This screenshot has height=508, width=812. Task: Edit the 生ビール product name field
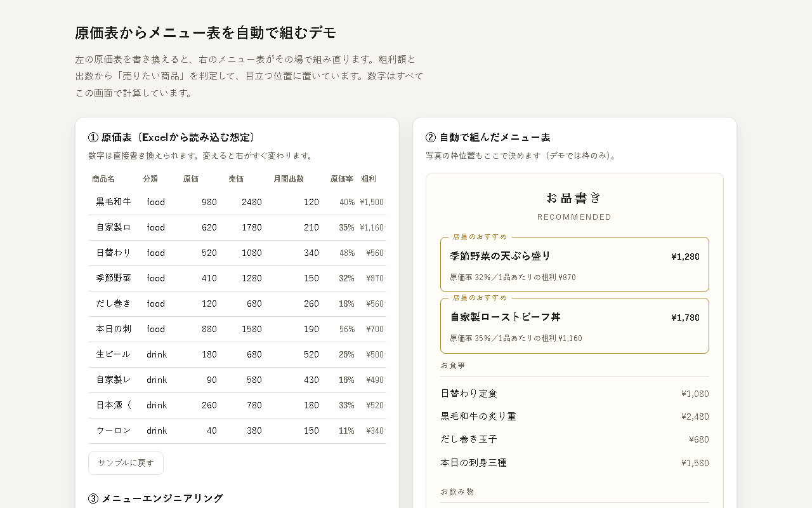click(x=114, y=354)
